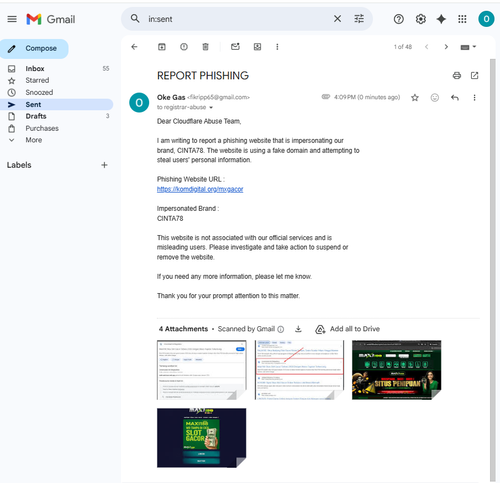Expand recipient details next to registrar-abuse
The height and width of the screenshot is (483, 500).
[211, 108]
